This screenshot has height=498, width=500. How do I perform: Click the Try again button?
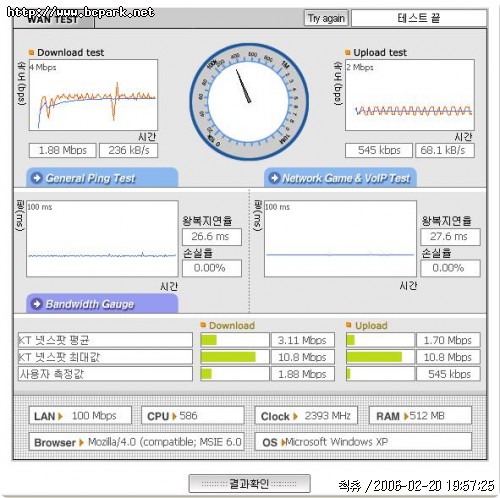click(326, 18)
